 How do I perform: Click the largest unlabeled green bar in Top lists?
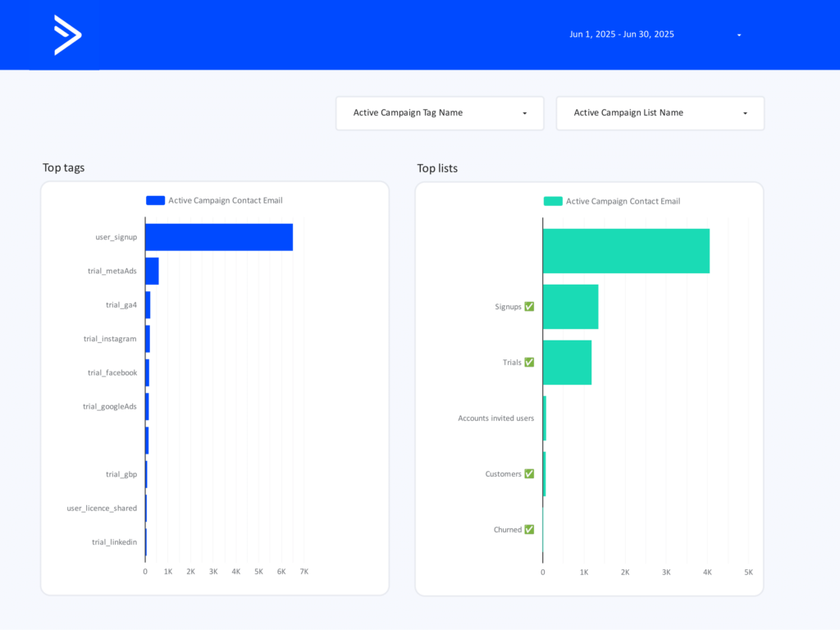(625, 251)
